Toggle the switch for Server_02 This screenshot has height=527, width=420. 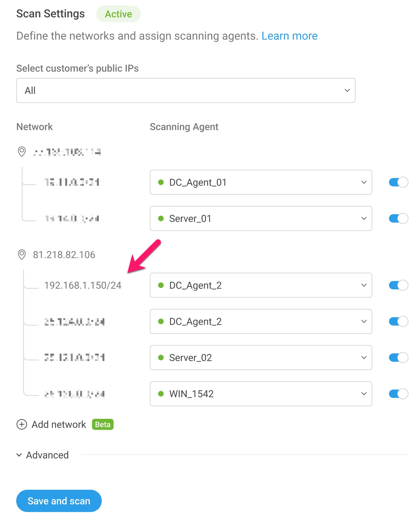399,358
